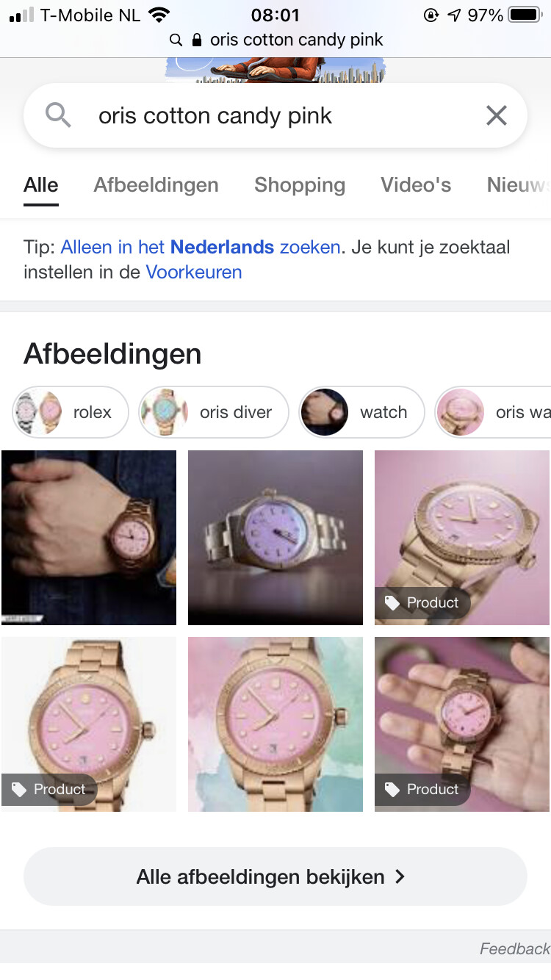Screen dimensions: 551x980
Task: Tap the magnifying glass search icon
Action: tap(58, 115)
